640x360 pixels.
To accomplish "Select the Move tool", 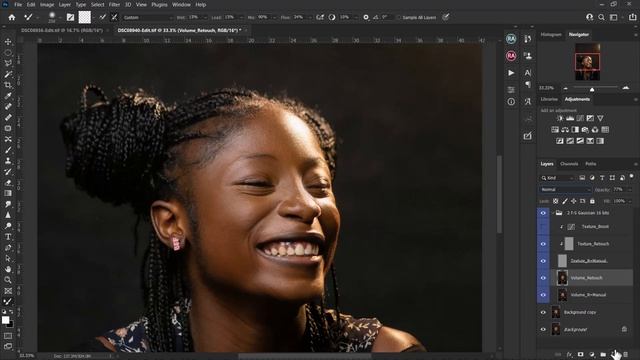I will pyautogui.click(x=8, y=42).
